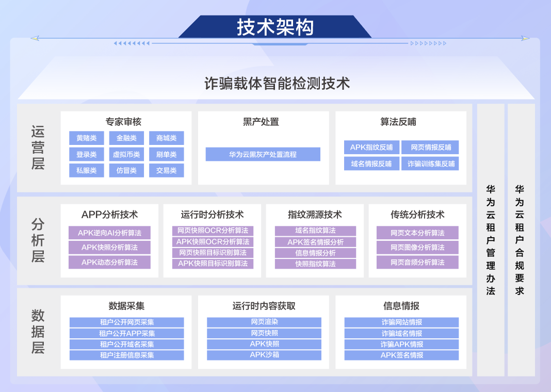Click 租户公开域名采集 box

126,344
